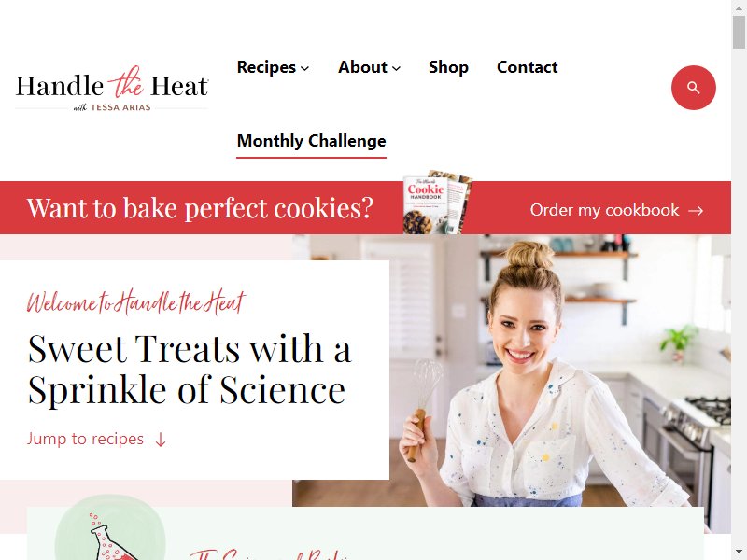This screenshot has width=747, height=560.
Task: Expand the About dropdown chevron
Action: pos(396,68)
